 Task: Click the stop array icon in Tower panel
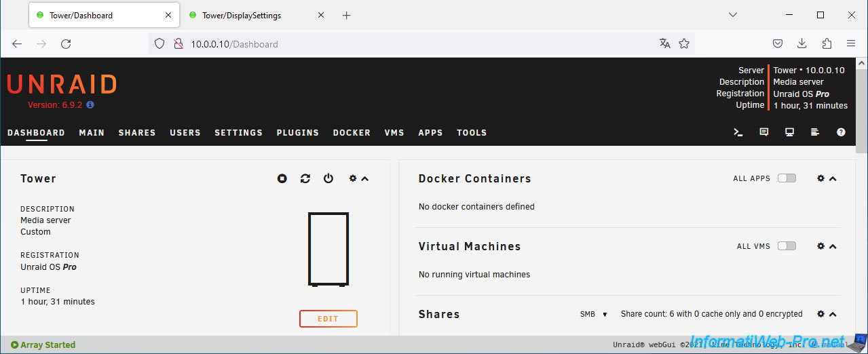pyautogui.click(x=282, y=178)
